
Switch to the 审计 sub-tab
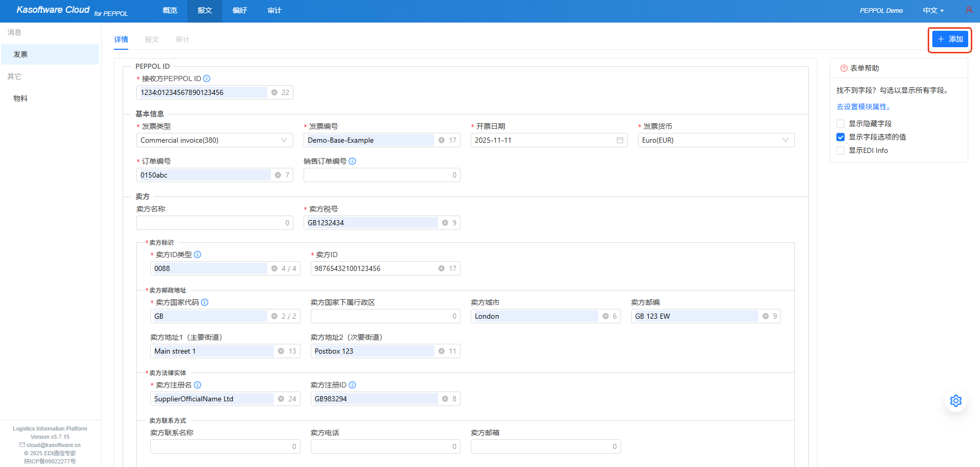[x=182, y=40]
